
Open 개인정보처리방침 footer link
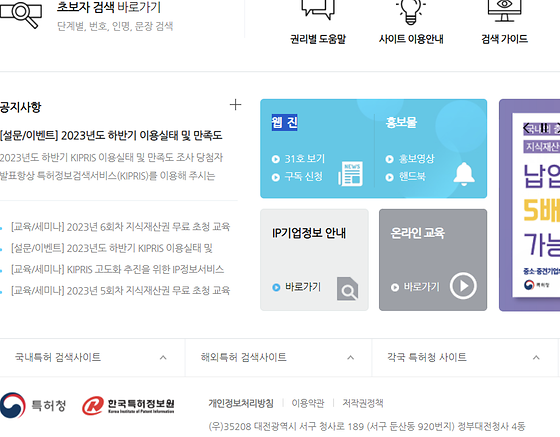point(241,403)
